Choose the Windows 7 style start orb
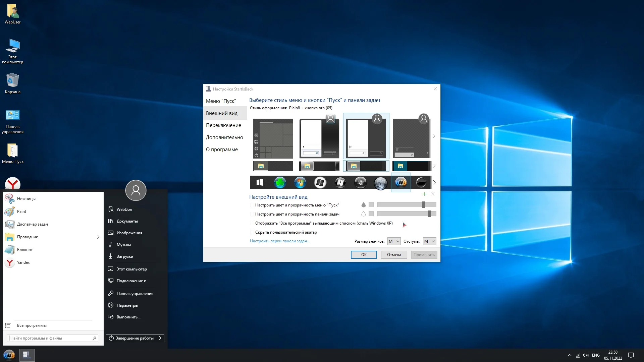The width and height of the screenshot is (644, 362). 300,182
